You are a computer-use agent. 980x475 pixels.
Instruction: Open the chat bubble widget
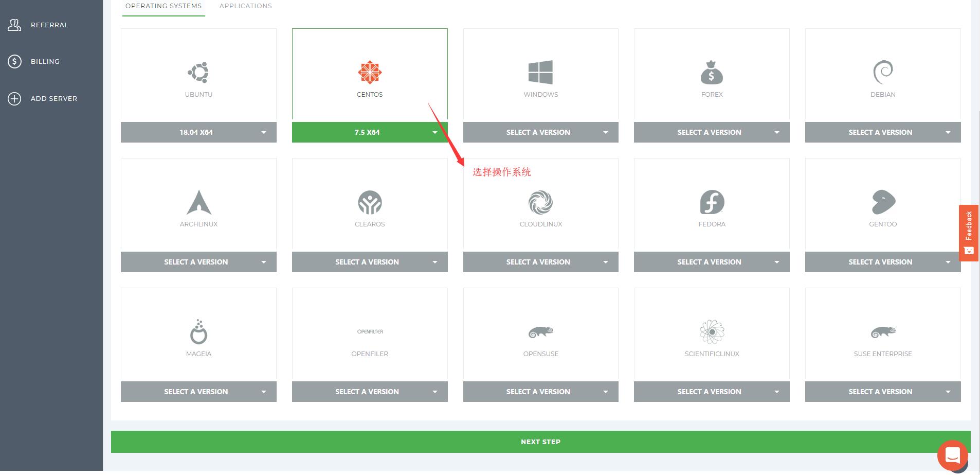coord(952,455)
